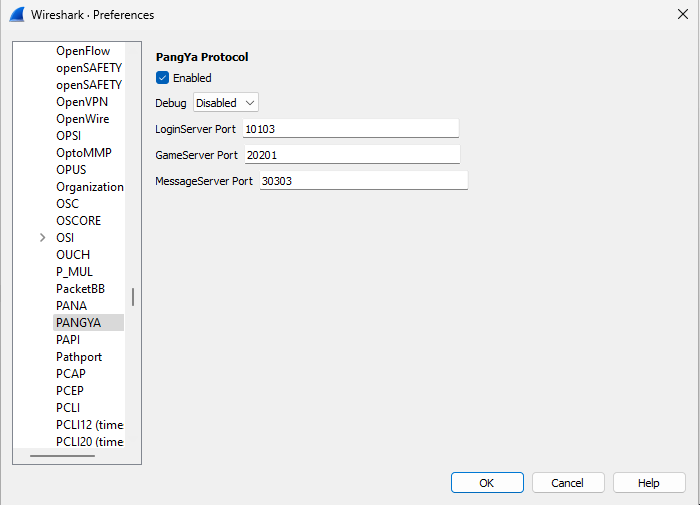Viewport: 700px width, 505px height.
Task: Select OPSI protocol entry
Action: click(69, 136)
